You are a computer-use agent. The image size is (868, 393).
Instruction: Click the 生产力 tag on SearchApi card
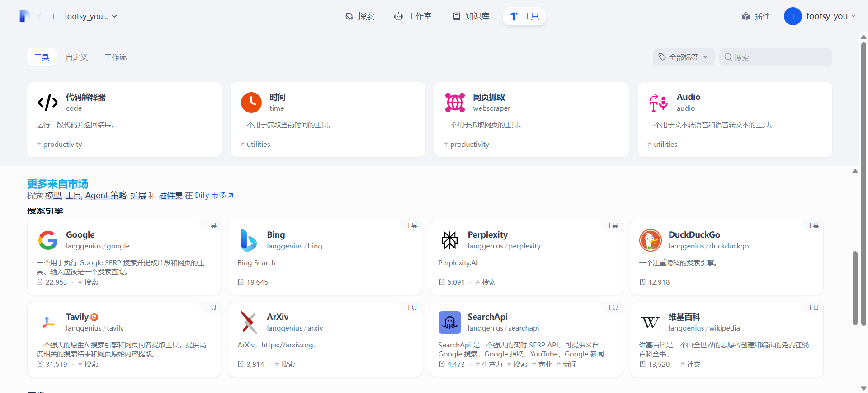[489, 364]
